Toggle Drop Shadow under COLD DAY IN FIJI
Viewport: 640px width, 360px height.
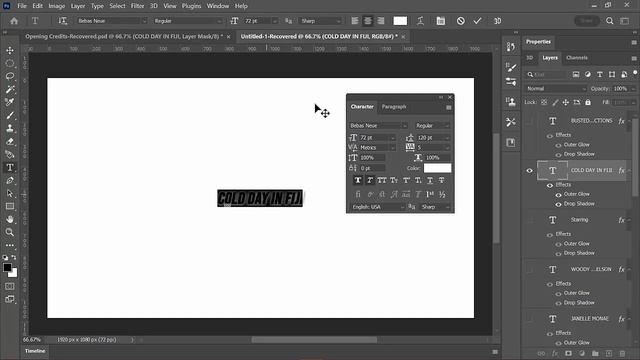[558, 204]
